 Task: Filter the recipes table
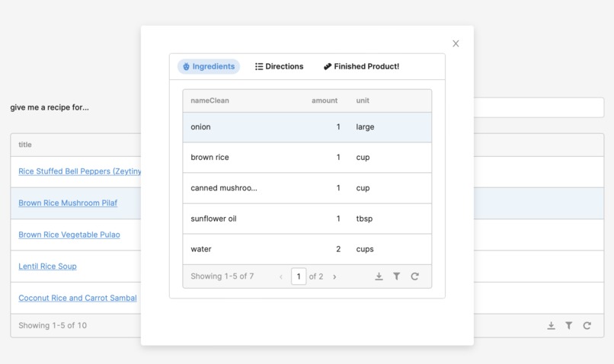click(568, 326)
